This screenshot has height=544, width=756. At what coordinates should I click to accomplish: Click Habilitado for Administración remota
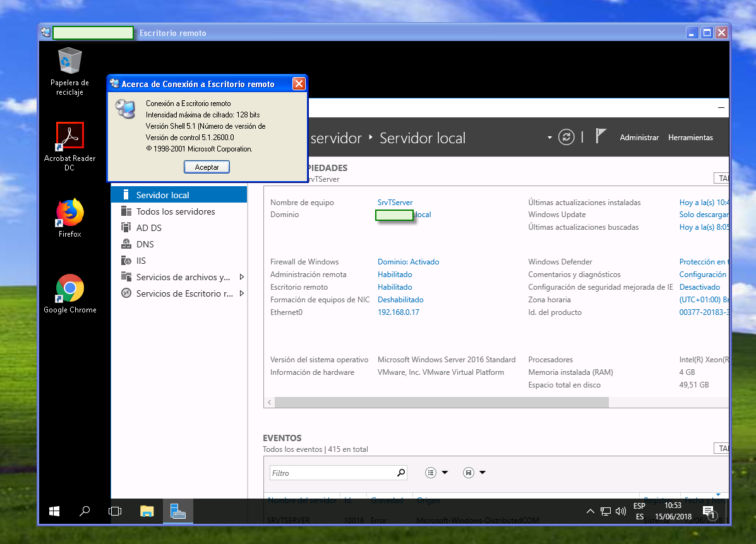(x=395, y=274)
